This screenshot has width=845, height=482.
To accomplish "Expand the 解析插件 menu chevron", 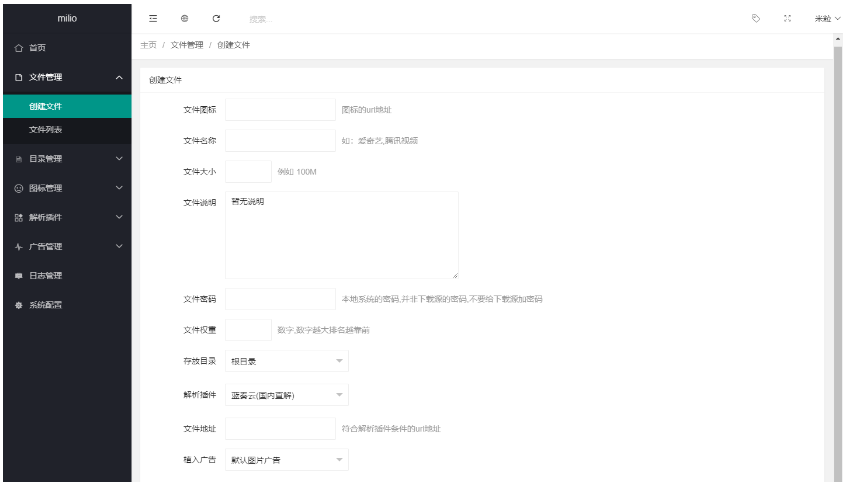I will [119, 217].
